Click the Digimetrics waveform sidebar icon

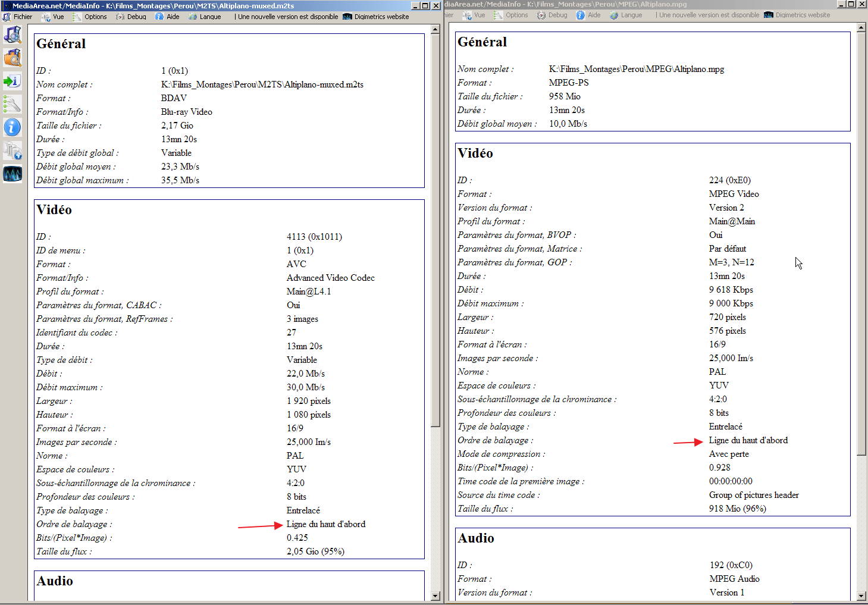tap(12, 174)
